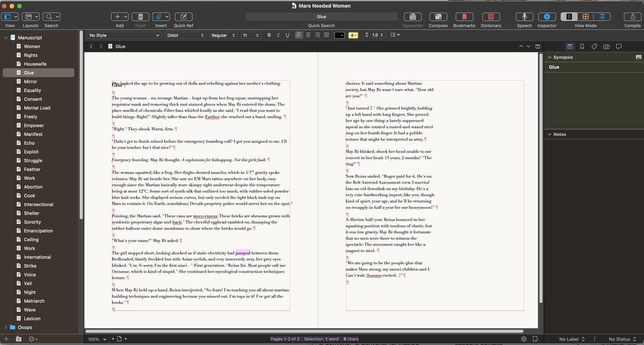644x345 pixels.
Task: Open the Intersectional document
Action: pos(39,204)
